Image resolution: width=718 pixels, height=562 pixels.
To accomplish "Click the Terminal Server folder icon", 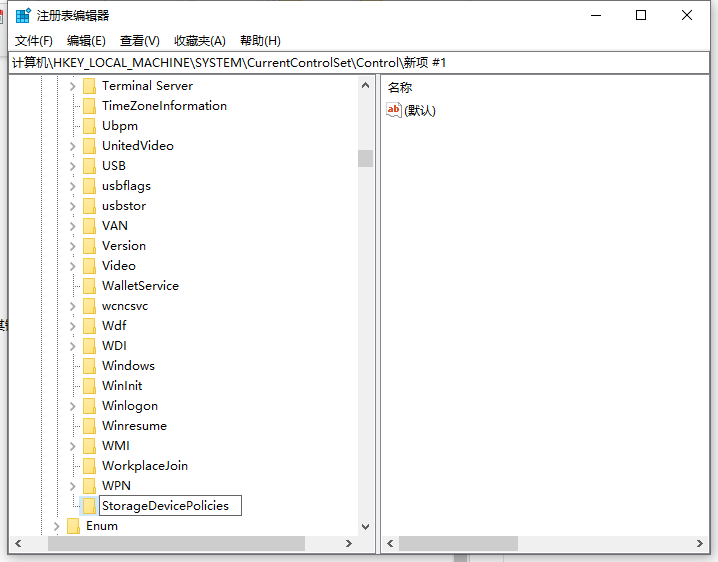I will [89, 86].
